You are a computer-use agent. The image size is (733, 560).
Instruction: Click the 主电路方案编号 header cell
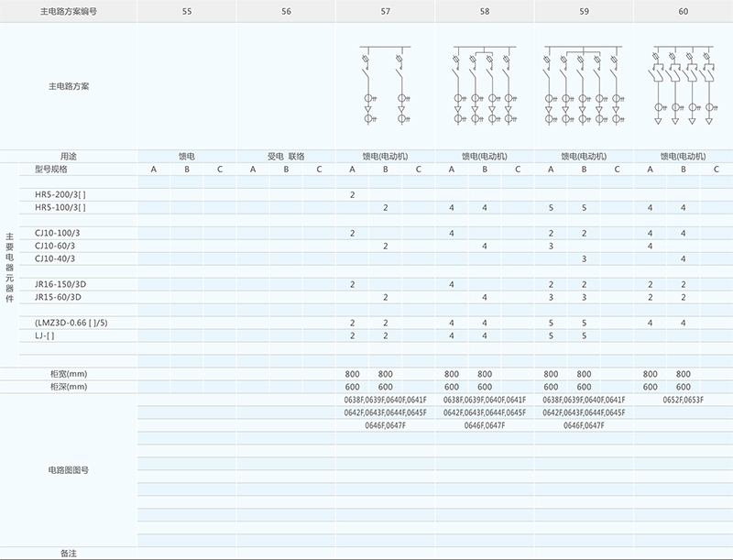tap(69, 11)
